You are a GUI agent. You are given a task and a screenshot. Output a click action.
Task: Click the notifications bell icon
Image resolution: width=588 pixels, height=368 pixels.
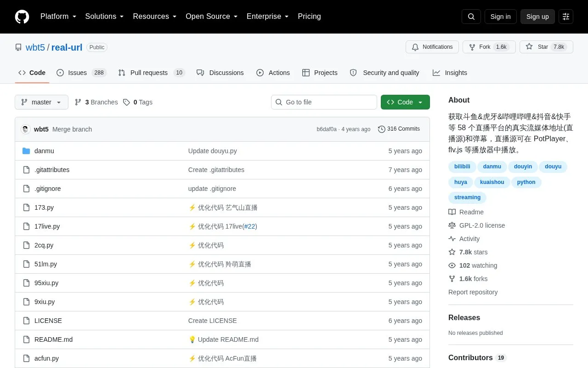point(415,47)
